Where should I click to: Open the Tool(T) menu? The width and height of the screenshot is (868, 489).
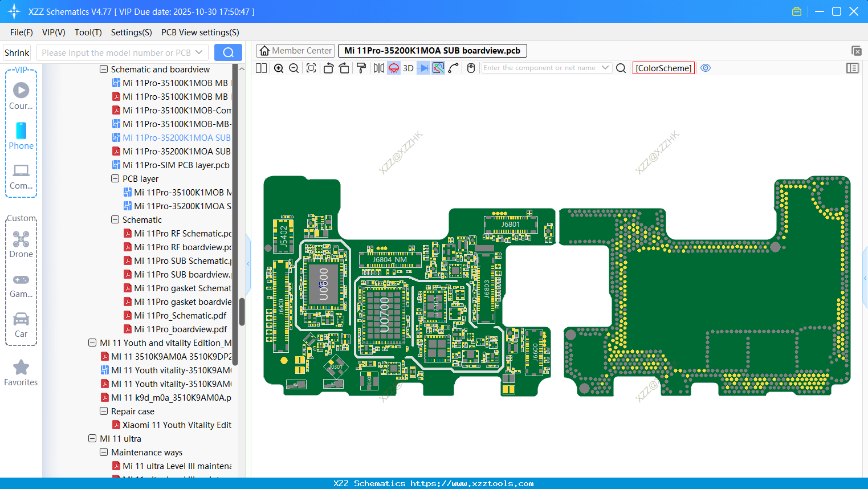tap(88, 32)
